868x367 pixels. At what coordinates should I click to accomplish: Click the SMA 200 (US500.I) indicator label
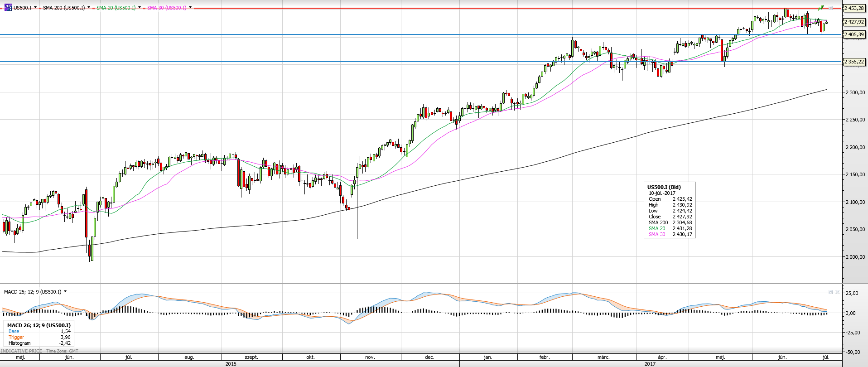(64, 8)
